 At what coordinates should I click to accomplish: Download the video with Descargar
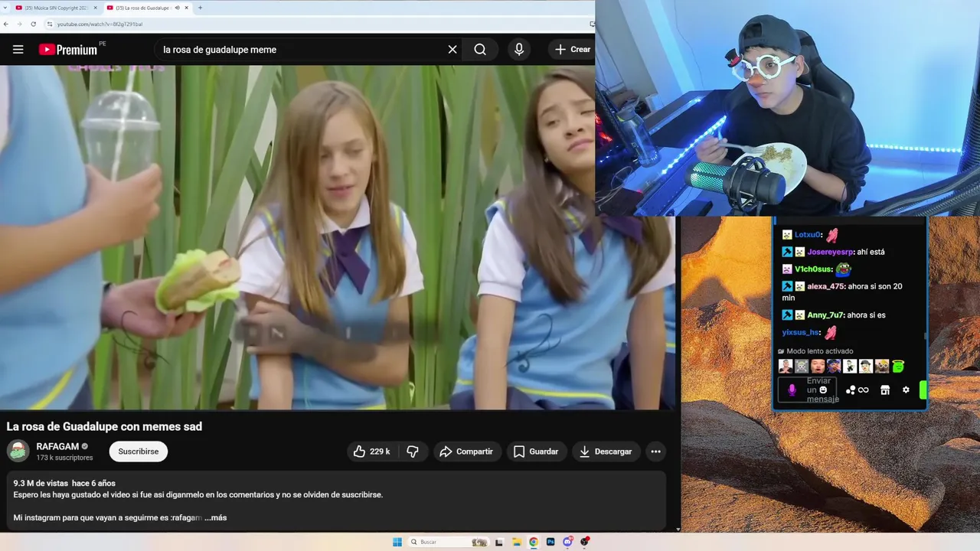click(606, 452)
